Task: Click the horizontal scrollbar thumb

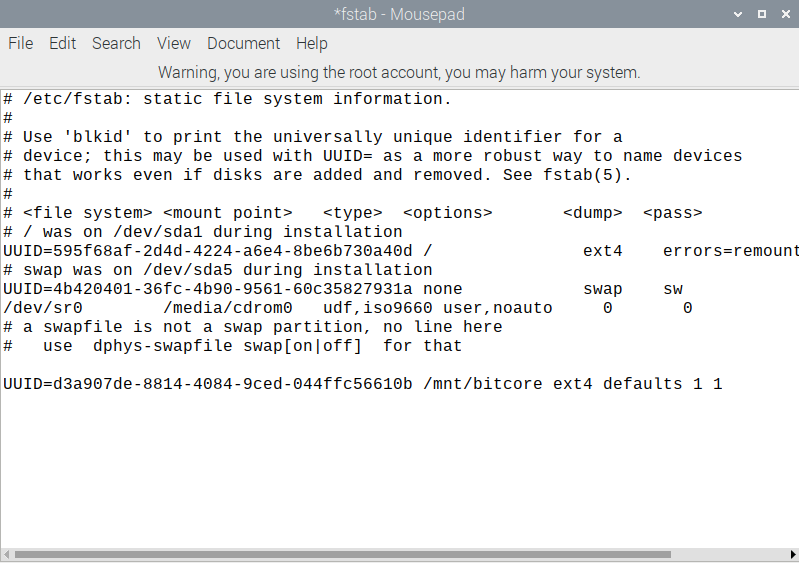Action: point(342,554)
